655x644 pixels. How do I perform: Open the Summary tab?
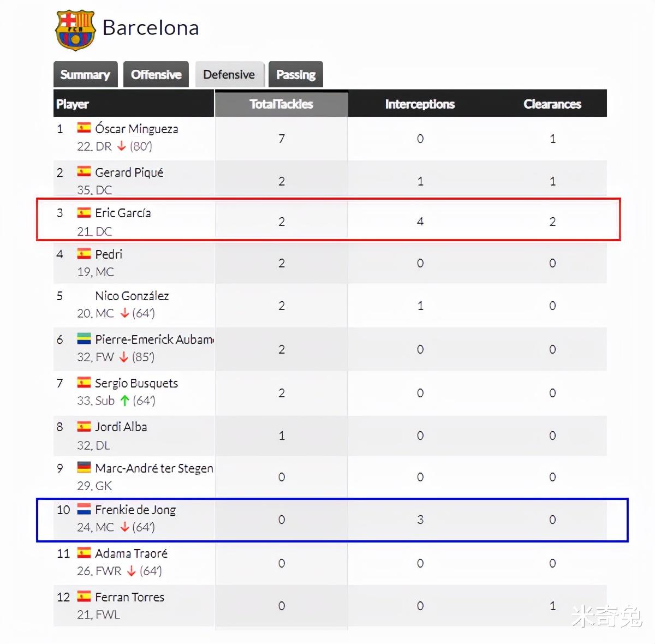point(85,74)
